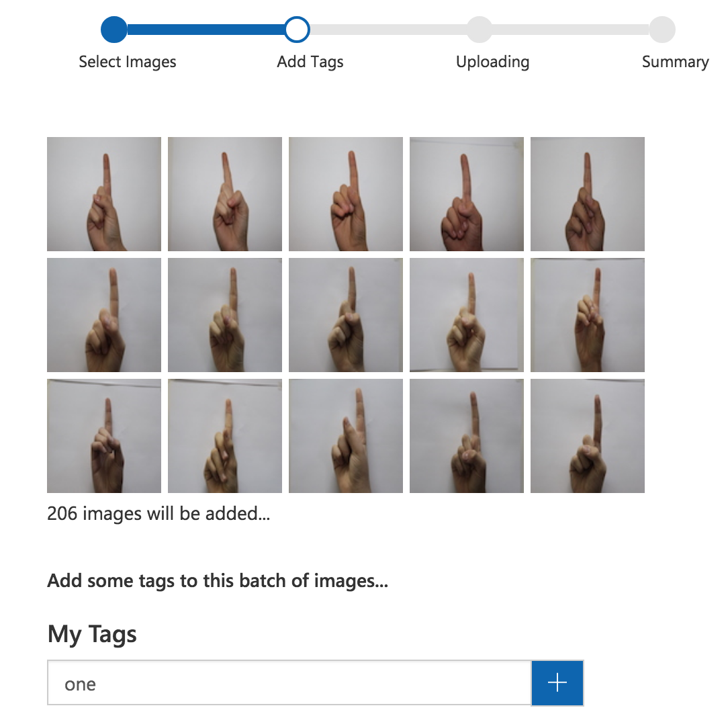This screenshot has height=712, width=728.
Task: Select second thumbnail in middle row
Action: tap(225, 315)
